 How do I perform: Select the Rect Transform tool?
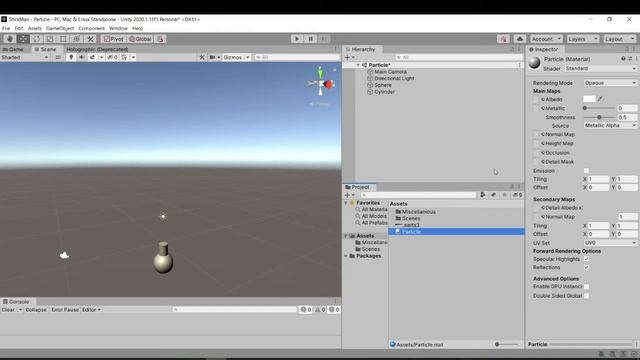coord(63,39)
